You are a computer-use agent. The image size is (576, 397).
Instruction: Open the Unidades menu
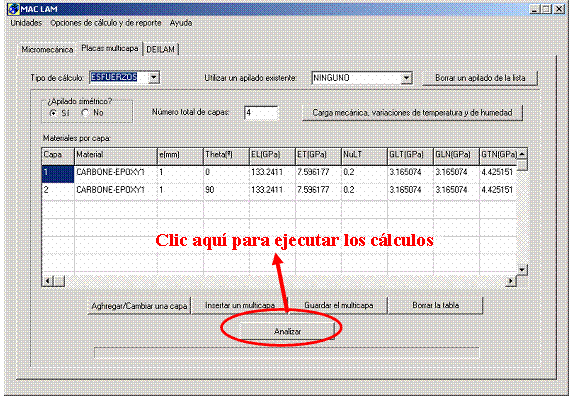pos(26,23)
